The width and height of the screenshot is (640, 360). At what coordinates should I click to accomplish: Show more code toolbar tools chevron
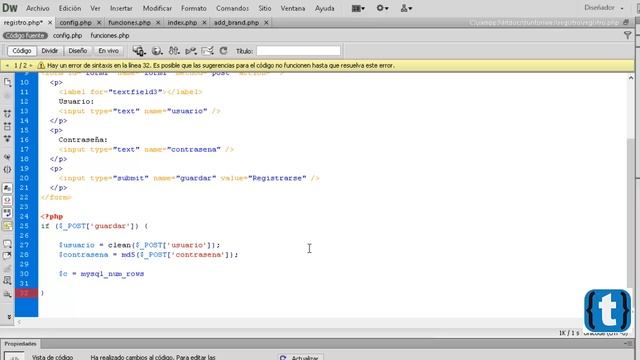pos(9,317)
